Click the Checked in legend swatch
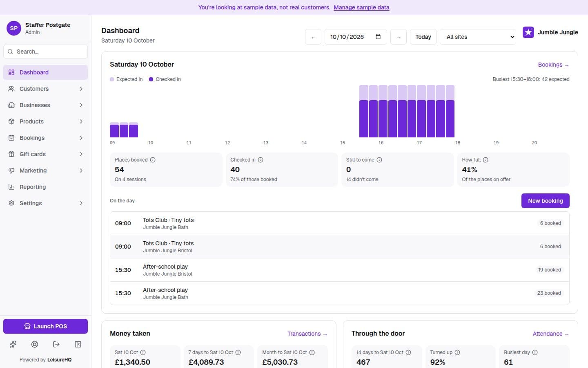 [x=151, y=79]
